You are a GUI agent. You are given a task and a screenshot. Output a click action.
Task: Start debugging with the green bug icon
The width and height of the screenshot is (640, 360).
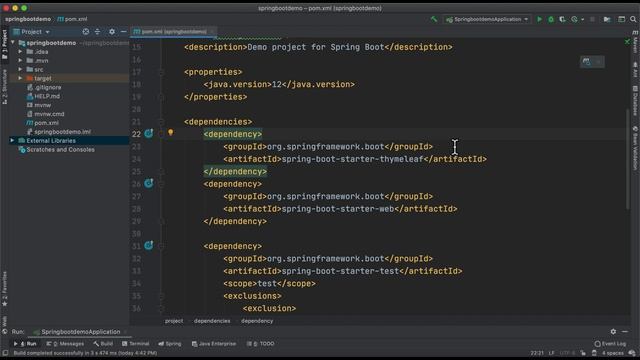[551, 19]
